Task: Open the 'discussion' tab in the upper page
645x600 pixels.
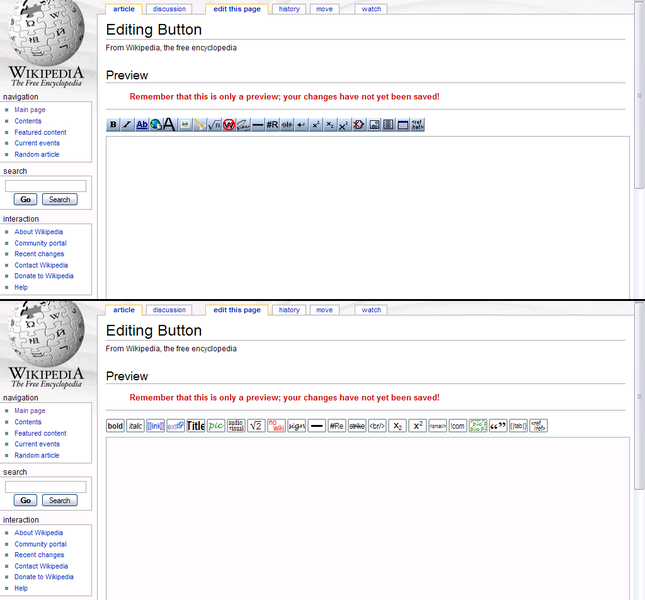Action: pyautogui.click(x=169, y=9)
